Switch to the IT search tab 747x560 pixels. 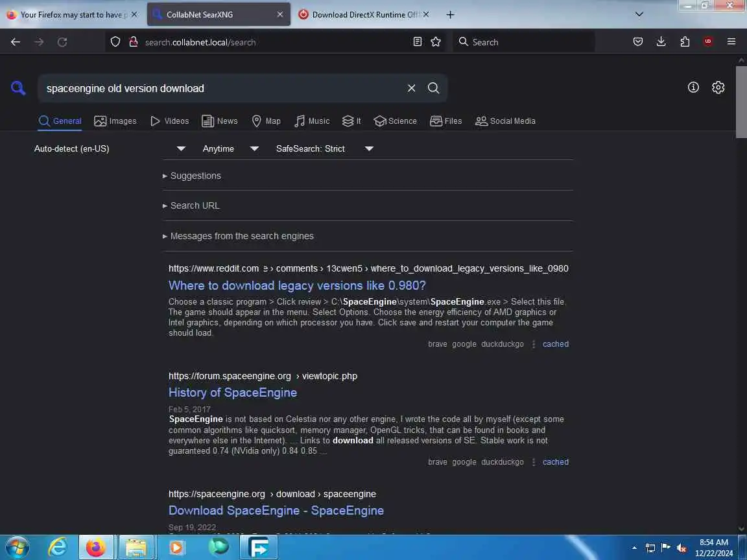click(x=351, y=121)
